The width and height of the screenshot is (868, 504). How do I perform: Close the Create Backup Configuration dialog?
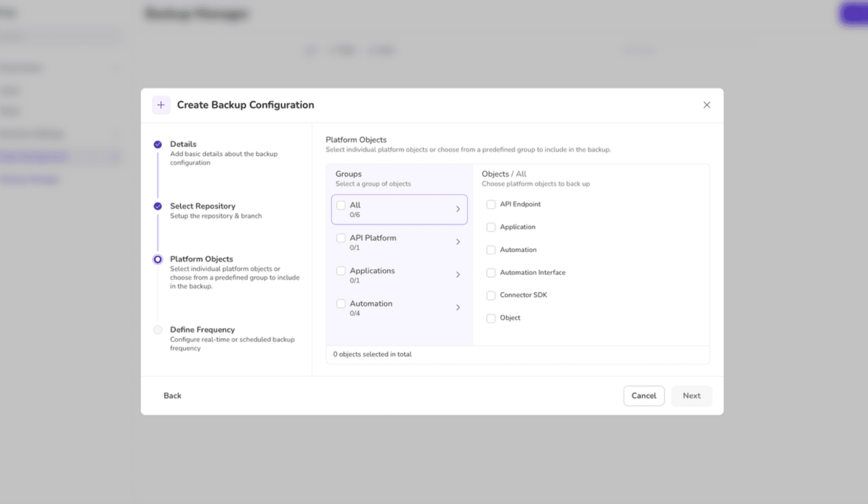[706, 105]
